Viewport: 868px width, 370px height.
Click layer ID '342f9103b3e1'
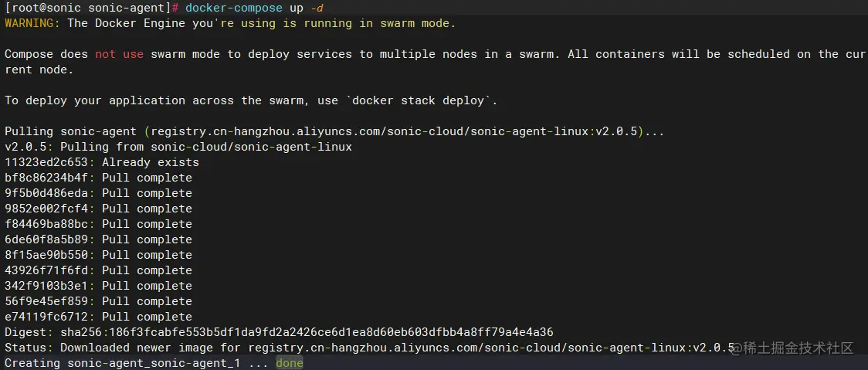point(46,287)
